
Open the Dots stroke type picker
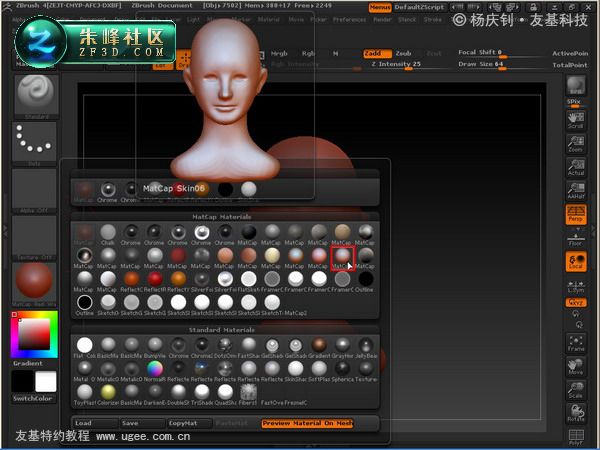[34, 144]
